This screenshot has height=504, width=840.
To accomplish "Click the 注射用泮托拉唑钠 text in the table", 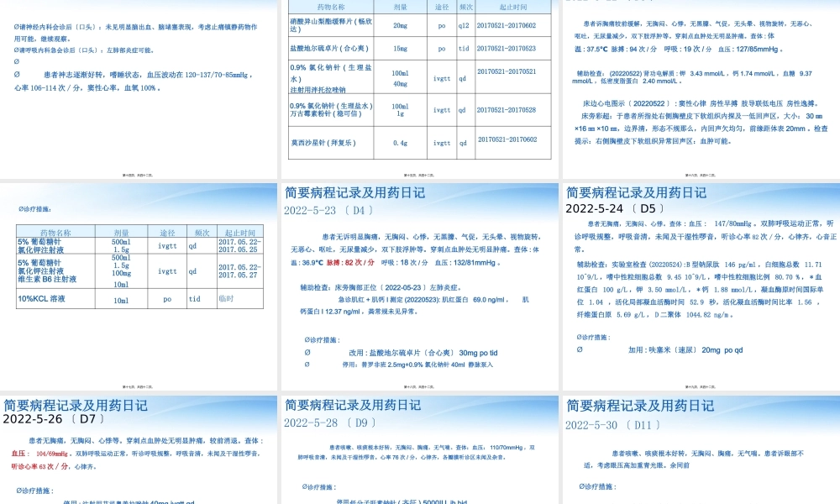I will click(318, 89).
